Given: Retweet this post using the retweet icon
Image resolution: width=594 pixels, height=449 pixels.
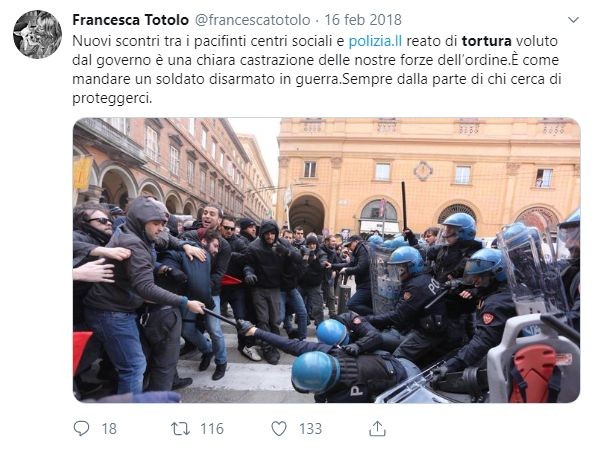Looking at the screenshot, I should tap(180, 429).
